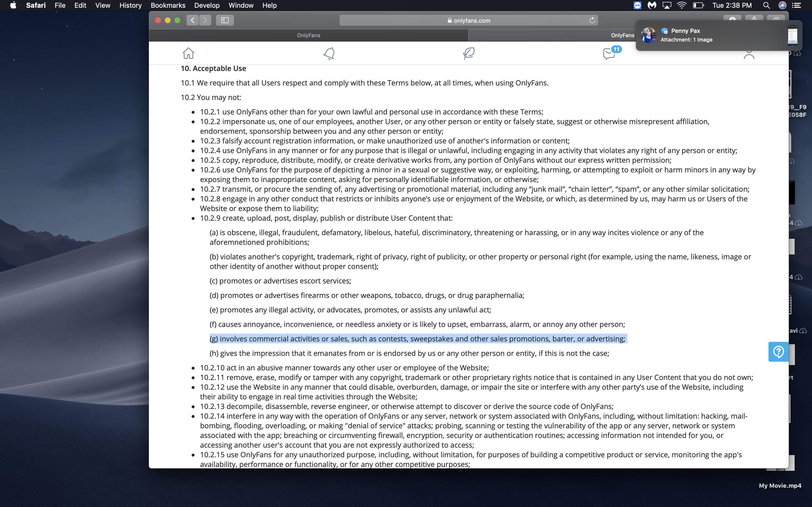This screenshot has height=507, width=812.
Task: Open the Develop menu
Action: 207,5
